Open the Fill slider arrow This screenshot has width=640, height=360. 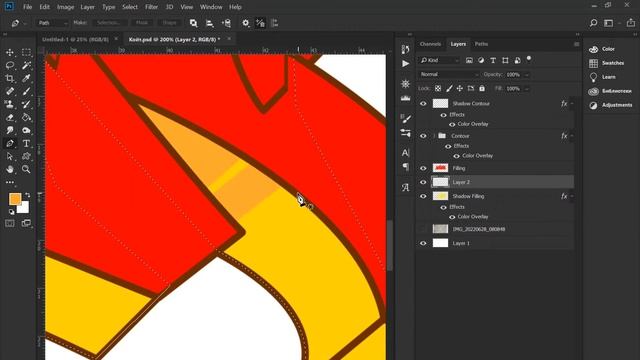(527, 89)
